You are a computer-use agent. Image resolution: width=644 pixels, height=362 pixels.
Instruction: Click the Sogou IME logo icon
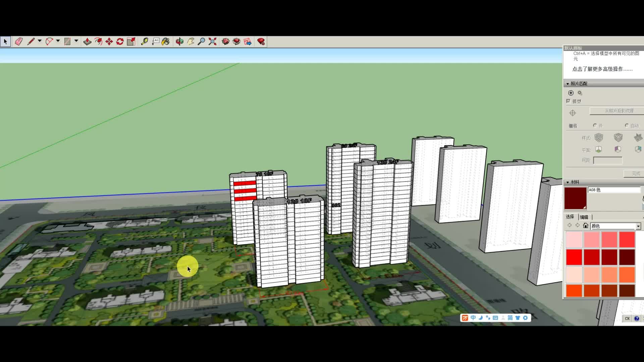pos(465,318)
